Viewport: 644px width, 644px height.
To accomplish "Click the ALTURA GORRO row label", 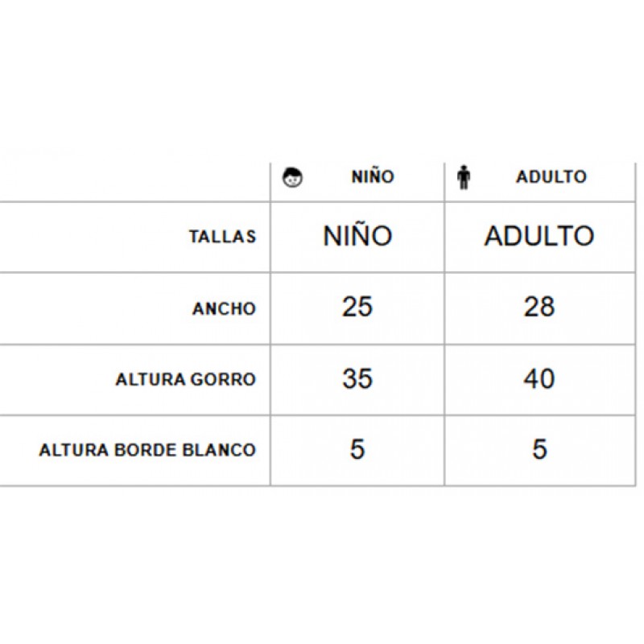I will 186,379.
